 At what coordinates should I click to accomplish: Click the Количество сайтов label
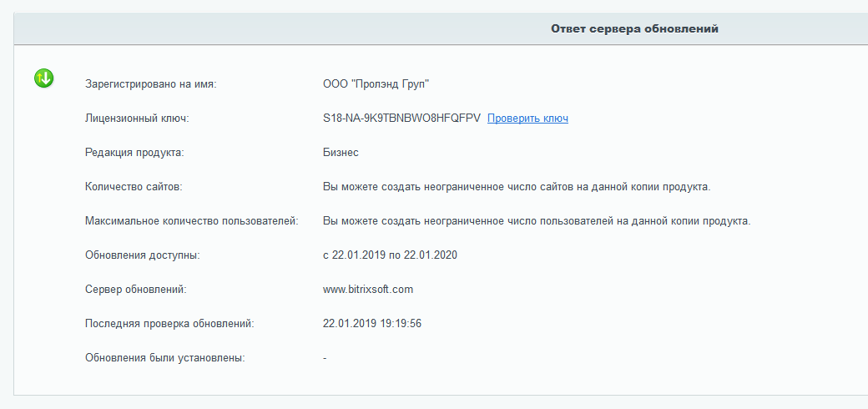pyautogui.click(x=134, y=187)
